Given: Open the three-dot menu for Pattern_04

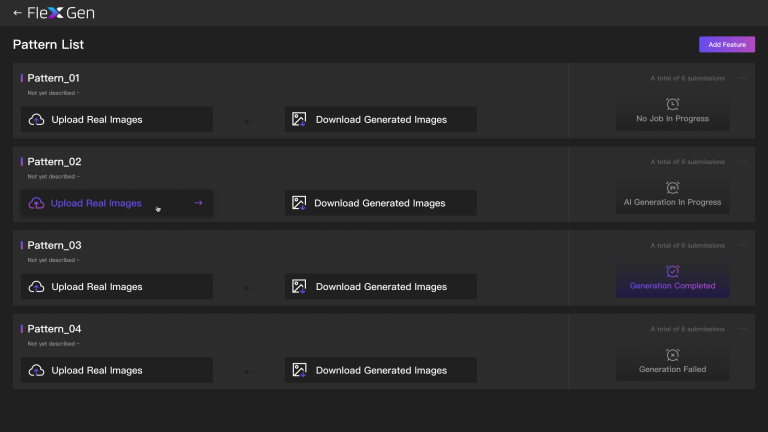Looking at the screenshot, I should (x=742, y=328).
